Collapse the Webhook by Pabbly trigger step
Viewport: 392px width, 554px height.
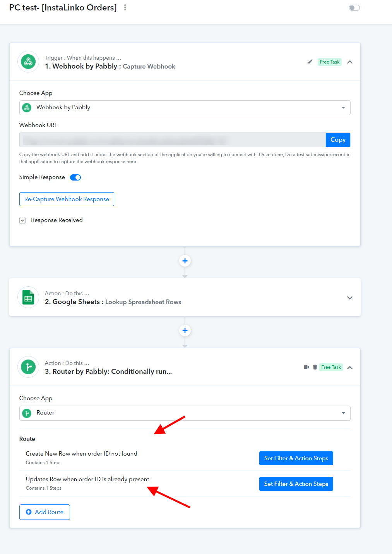(x=350, y=62)
